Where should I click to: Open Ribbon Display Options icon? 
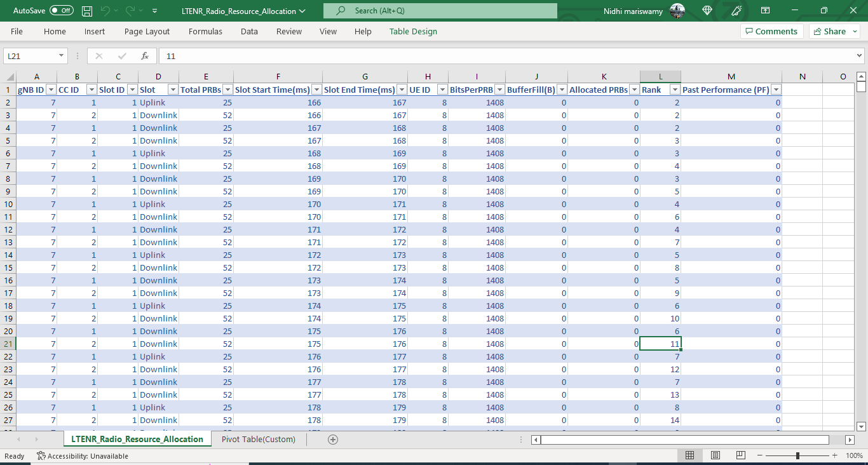point(765,11)
